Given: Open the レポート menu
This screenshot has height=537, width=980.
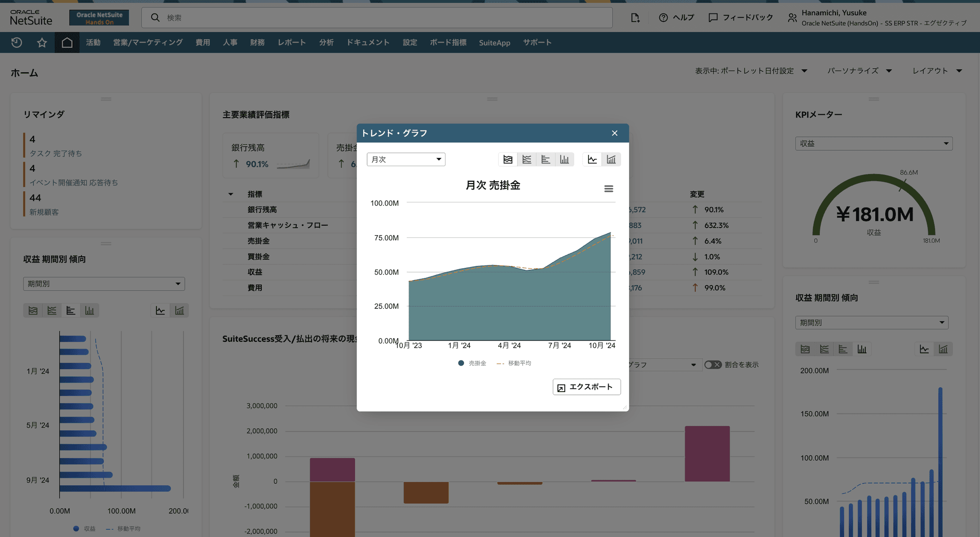Looking at the screenshot, I should click(x=291, y=43).
